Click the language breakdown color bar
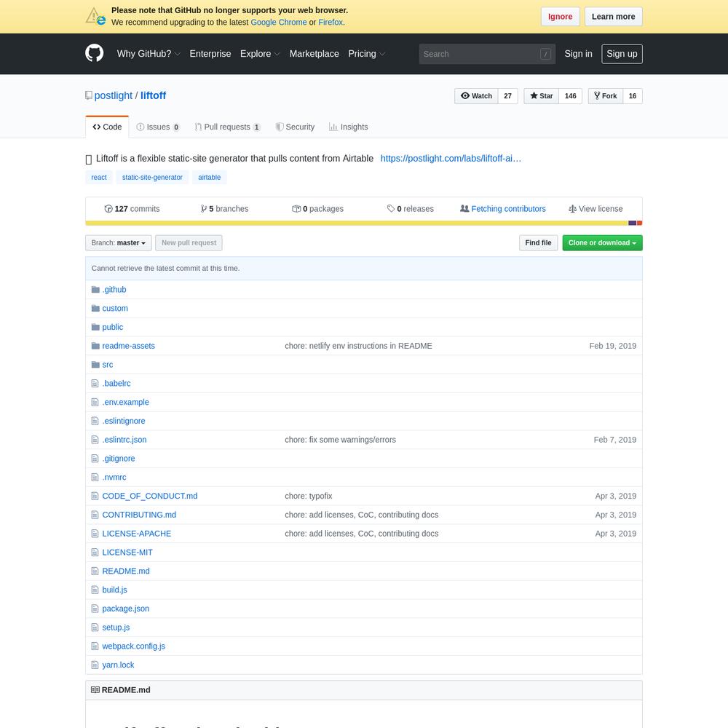 tap(364, 223)
